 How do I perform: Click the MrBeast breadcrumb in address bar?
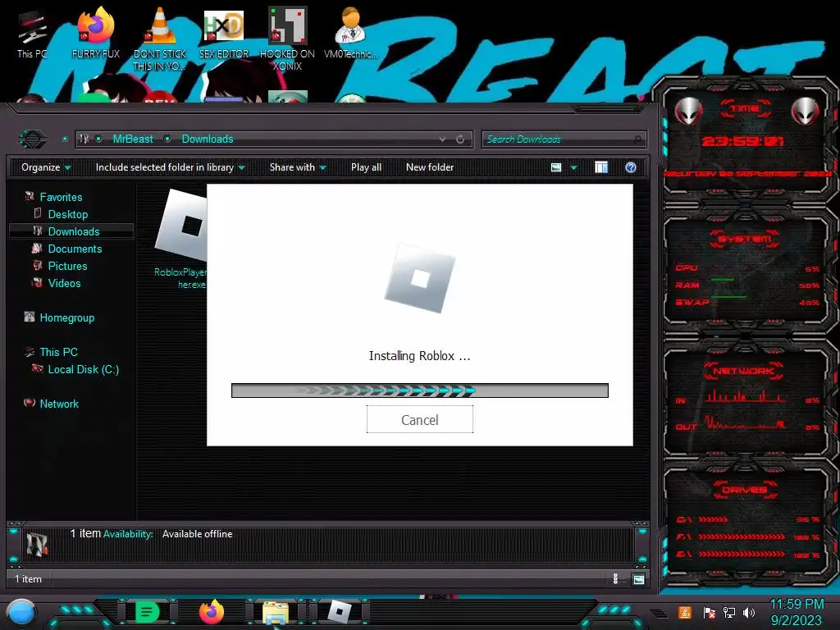point(133,139)
